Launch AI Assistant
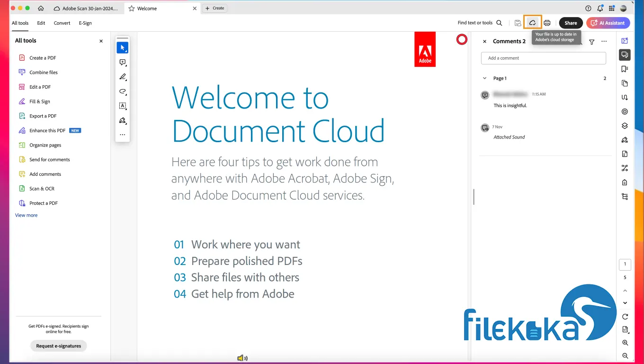This screenshot has height=364, width=644. click(x=608, y=23)
